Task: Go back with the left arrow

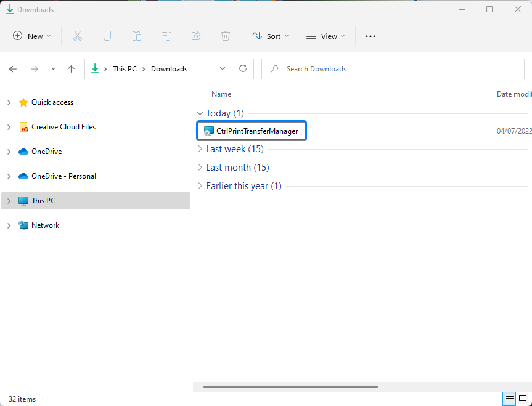Action: click(x=13, y=69)
